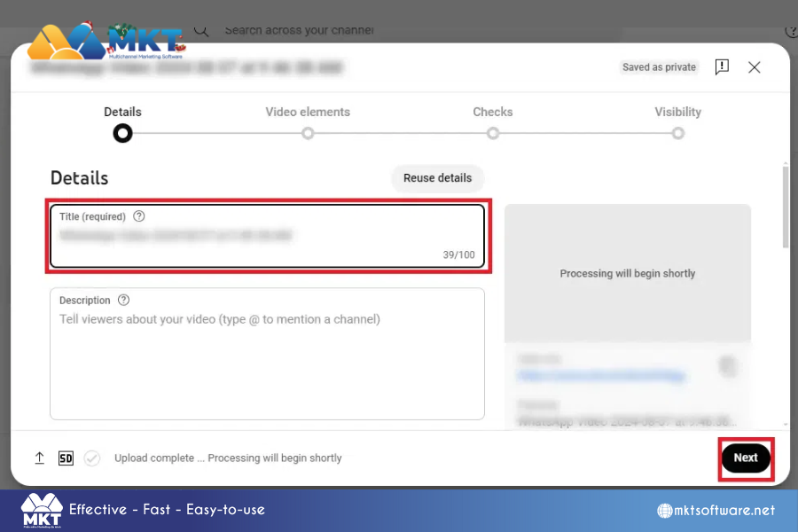Click the dialog's vertical scrollbar
Screen dimensions: 798x532
[786, 207]
